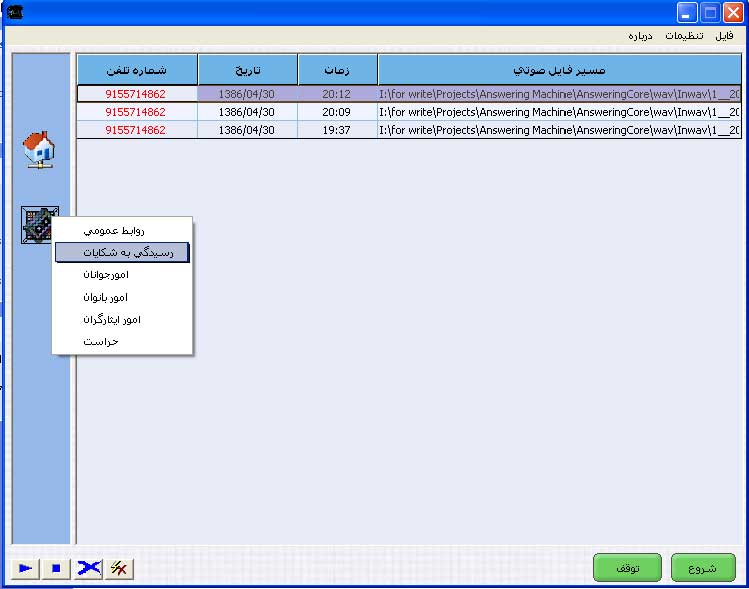Click date 1386/04/30 in 20:12 row

(x=247, y=94)
